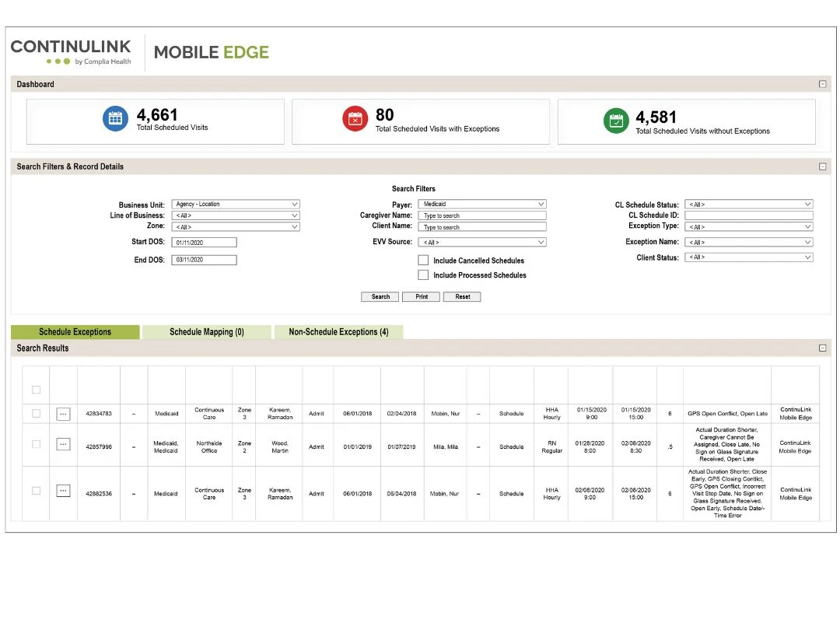Image resolution: width=840 pixels, height=630 pixels.
Task: Open the Payer dropdown
Action: pyautogui.click(x=482, y=204)
